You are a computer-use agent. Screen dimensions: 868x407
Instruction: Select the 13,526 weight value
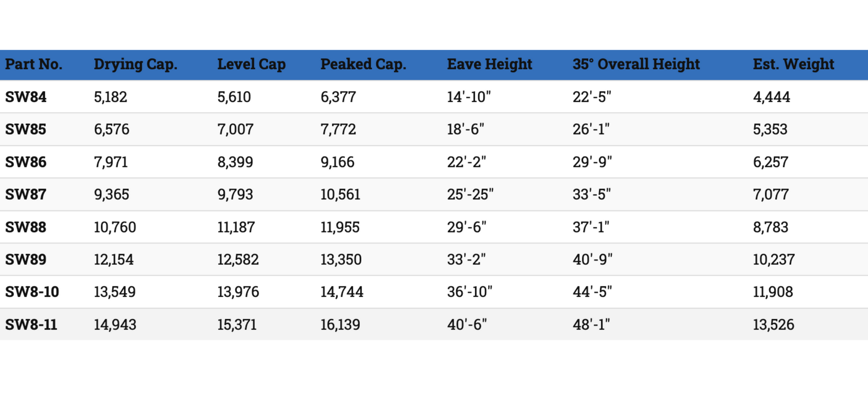click(x=774, y=325)
